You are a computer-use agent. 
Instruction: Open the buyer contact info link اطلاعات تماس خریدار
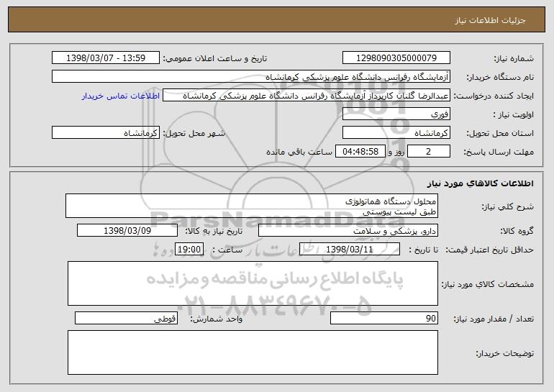click(x=121, y=96)
